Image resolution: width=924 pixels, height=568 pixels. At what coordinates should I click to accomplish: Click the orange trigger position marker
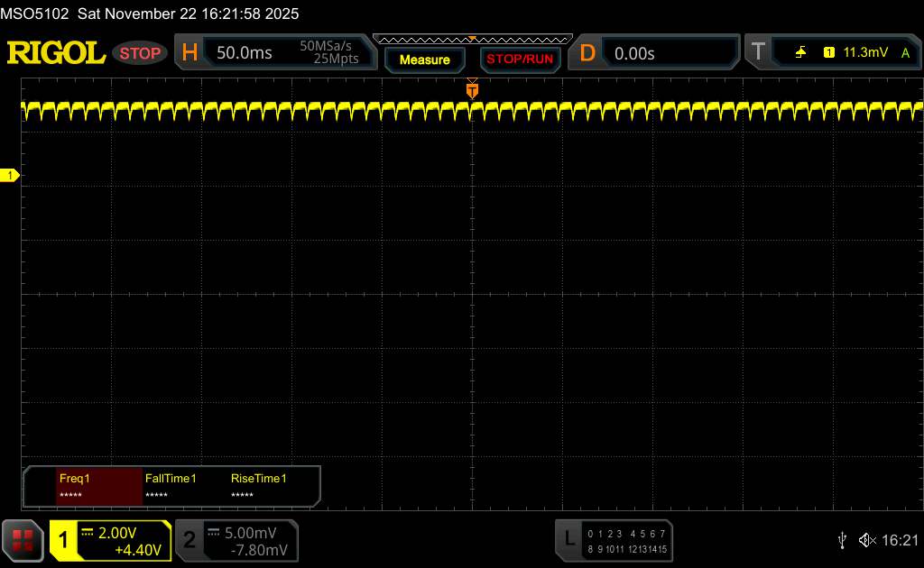(x=472, y=90)
